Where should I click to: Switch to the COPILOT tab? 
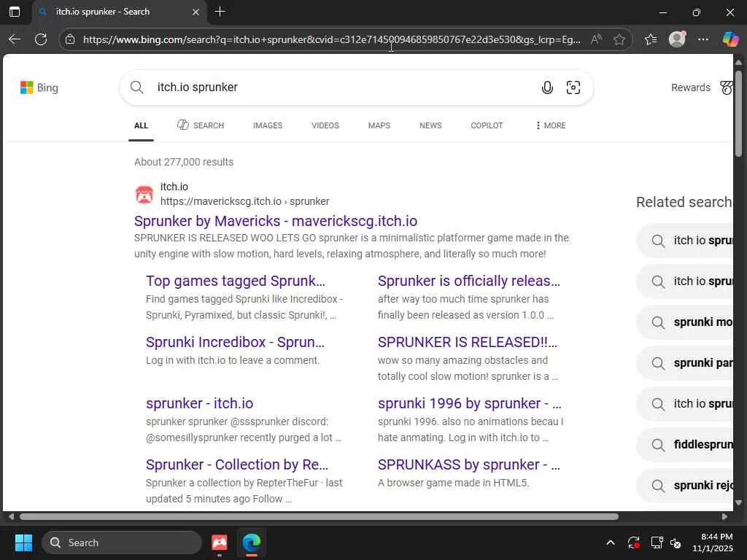(x=487, y=125)
